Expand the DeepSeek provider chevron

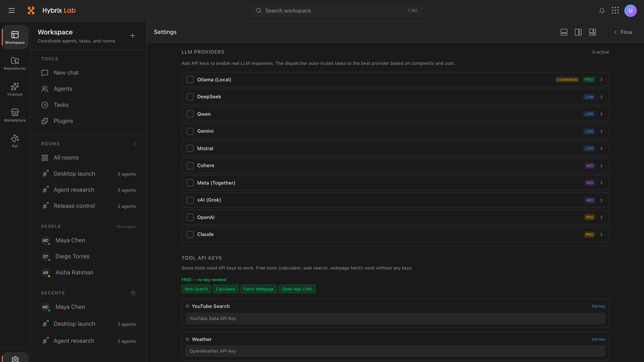click(x=602, y=97)
